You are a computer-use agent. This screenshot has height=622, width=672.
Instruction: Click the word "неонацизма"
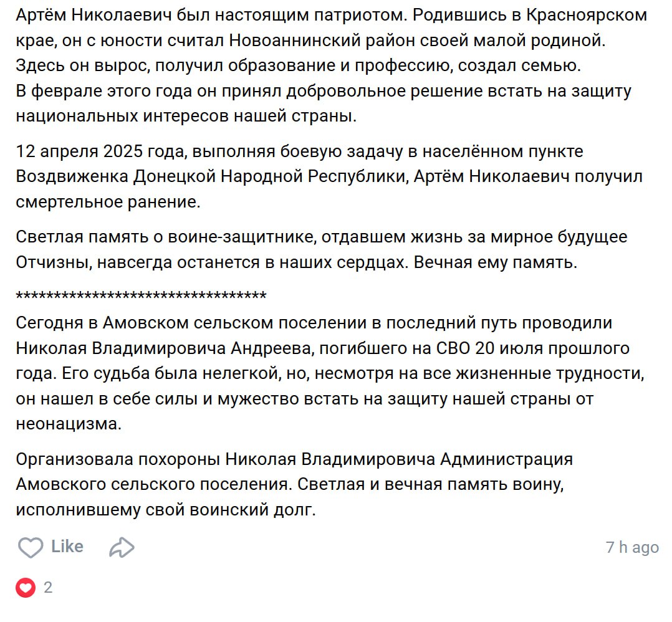[68, 424]
